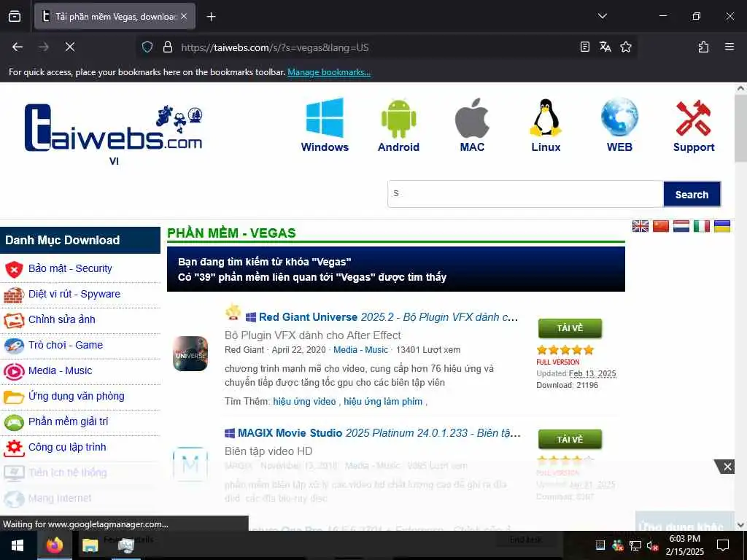747x560 pixels.
Task: Open the Android category icon
Action: point(398,125)
